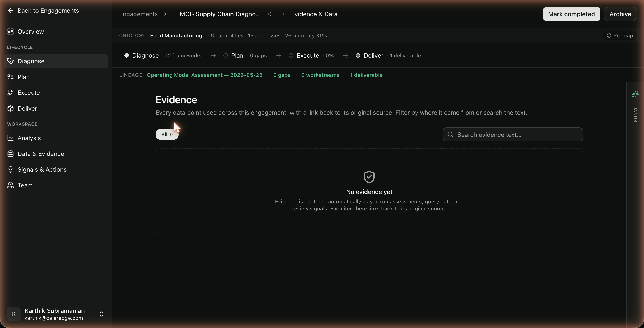This screenshot has width=644, height=328.
Task: Select the Deliver stage in the lifecycle stepper
Action: click(388, 55)
